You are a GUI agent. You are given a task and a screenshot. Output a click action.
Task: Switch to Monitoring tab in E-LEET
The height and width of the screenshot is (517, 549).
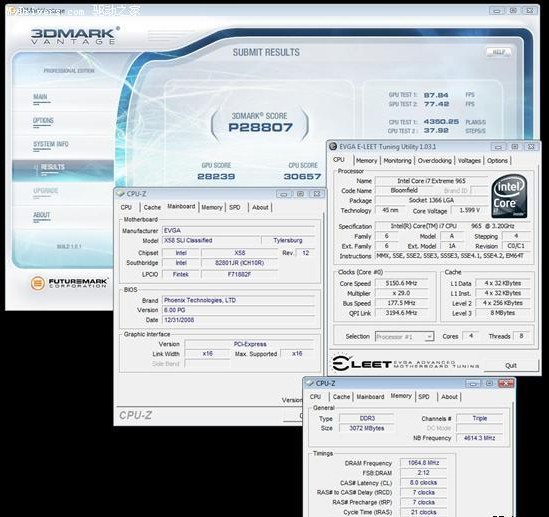pyautogui.click(x=397, y=161)
